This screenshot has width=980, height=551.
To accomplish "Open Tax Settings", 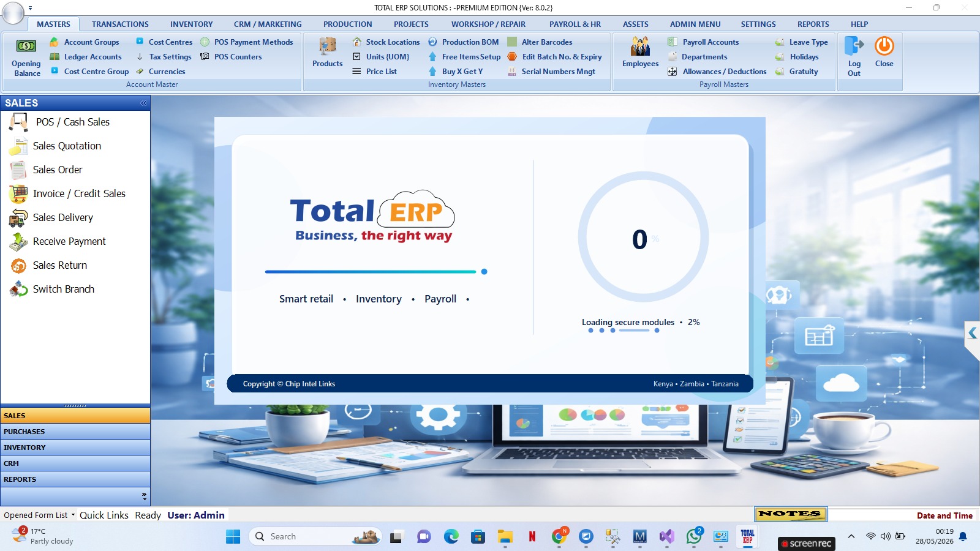I will pos(164,57).
